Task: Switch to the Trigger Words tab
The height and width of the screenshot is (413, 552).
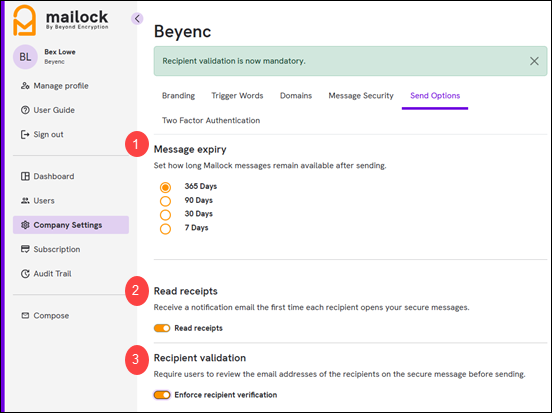Action: click(237, 96)
